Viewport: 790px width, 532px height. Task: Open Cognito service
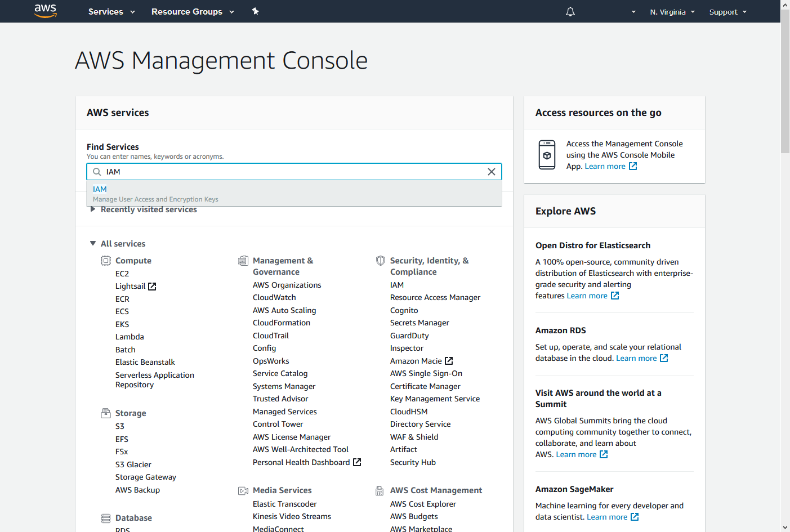pyautogui.click(x=404, y=310)
